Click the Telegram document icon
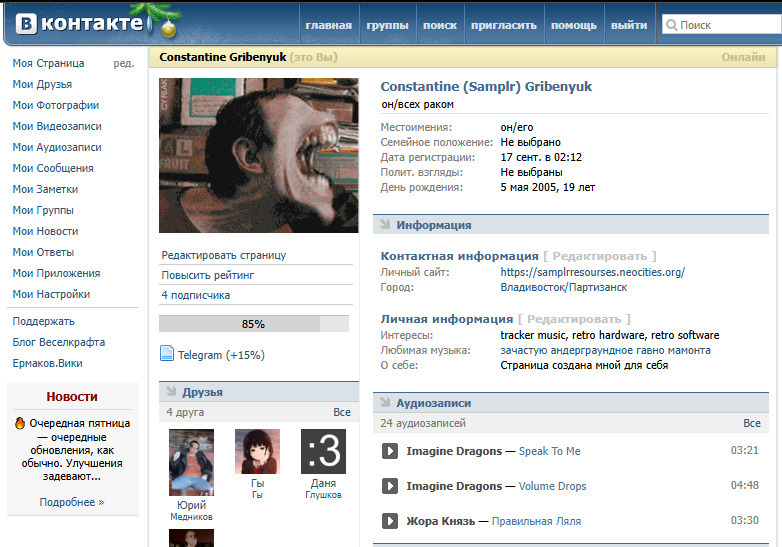The height and width of the screenshot is (547, 782). (x=168, y=354)
